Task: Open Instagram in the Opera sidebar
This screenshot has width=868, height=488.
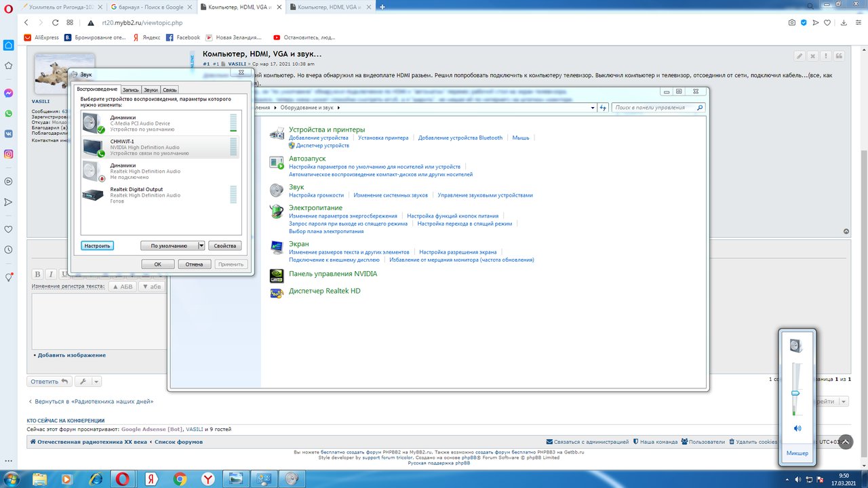Action: tap(9, 154)
